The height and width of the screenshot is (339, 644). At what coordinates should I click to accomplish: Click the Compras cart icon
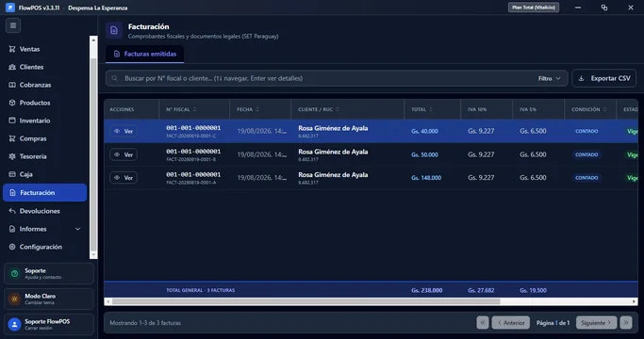point(12,138)
